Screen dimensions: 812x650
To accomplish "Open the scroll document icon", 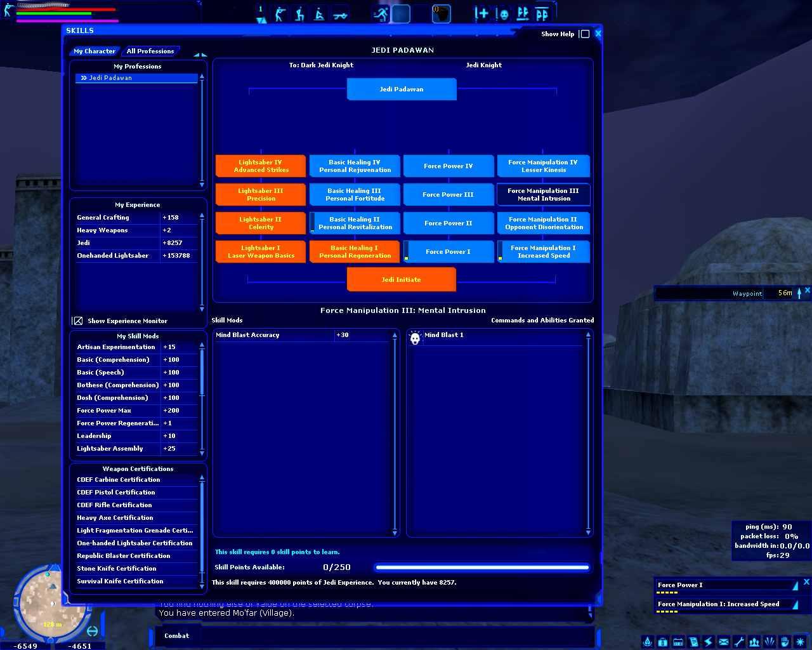I will 693,642.
